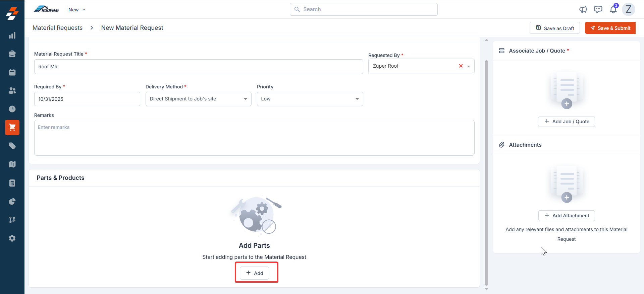Viewport: 644px width, 294px height.
Task: Open the calendar sidebar icon
Action: tap(12, 72)
